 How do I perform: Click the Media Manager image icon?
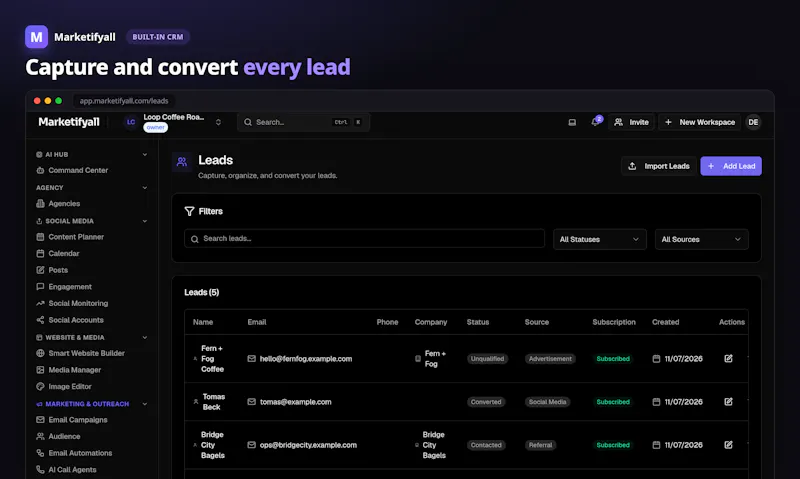pos(40,370)
